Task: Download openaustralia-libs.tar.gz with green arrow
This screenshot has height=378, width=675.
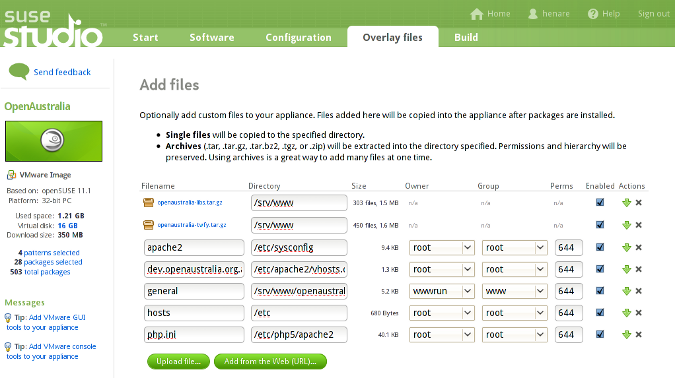Action: [626, 202]
